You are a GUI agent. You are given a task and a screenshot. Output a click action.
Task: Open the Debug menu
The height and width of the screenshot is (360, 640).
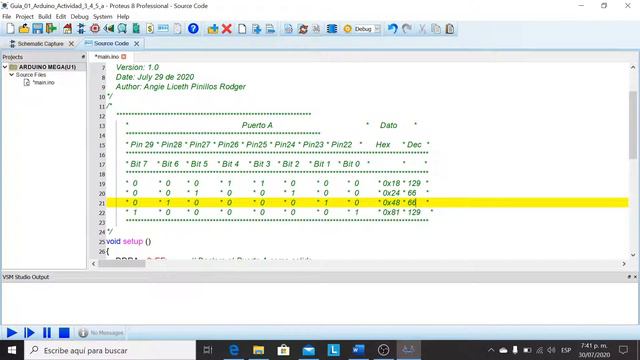(79, 17)
